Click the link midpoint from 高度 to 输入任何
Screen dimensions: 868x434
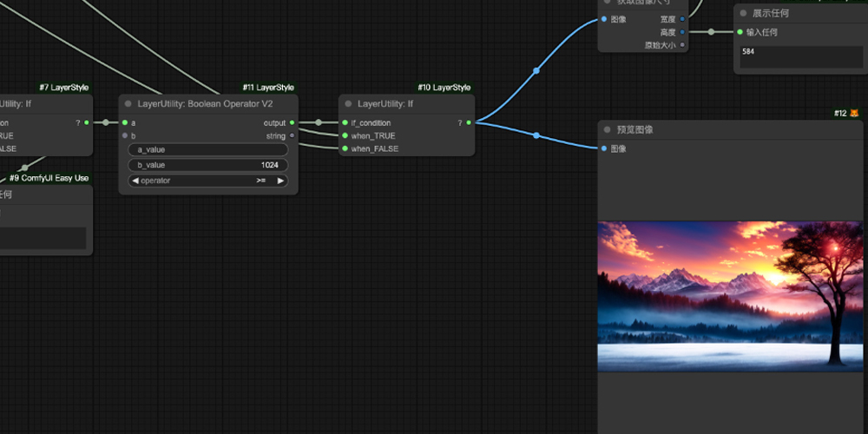(x=712, y=32)
